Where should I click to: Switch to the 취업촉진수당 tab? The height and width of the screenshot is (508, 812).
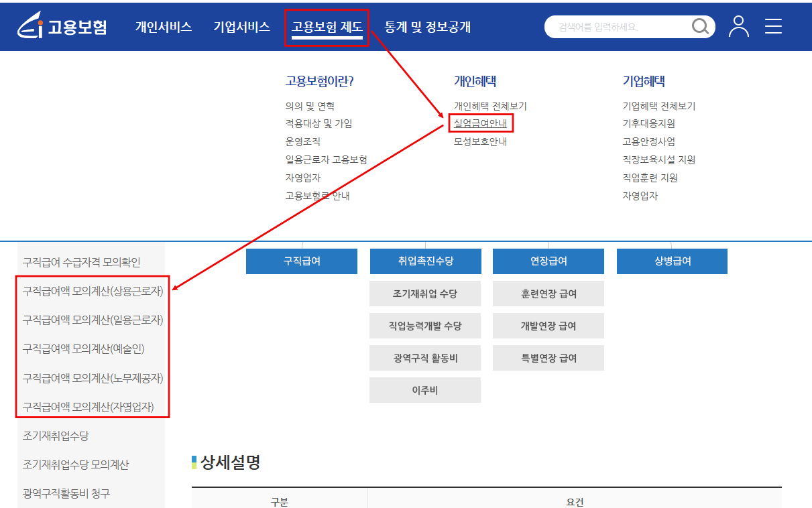pyautogui.click(x=424, y=261)
